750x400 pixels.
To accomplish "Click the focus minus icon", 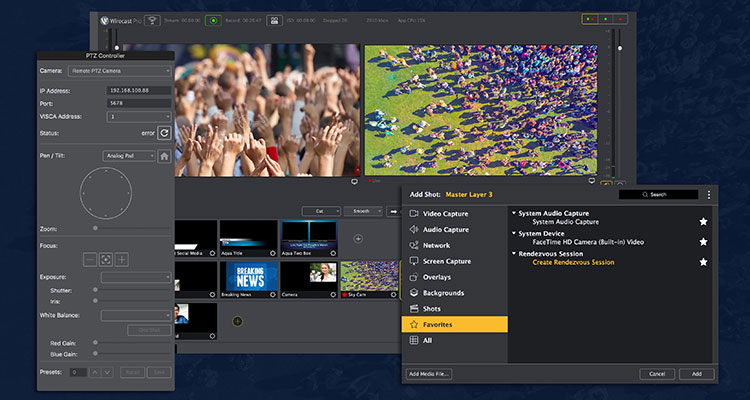I will pos(89,259).
